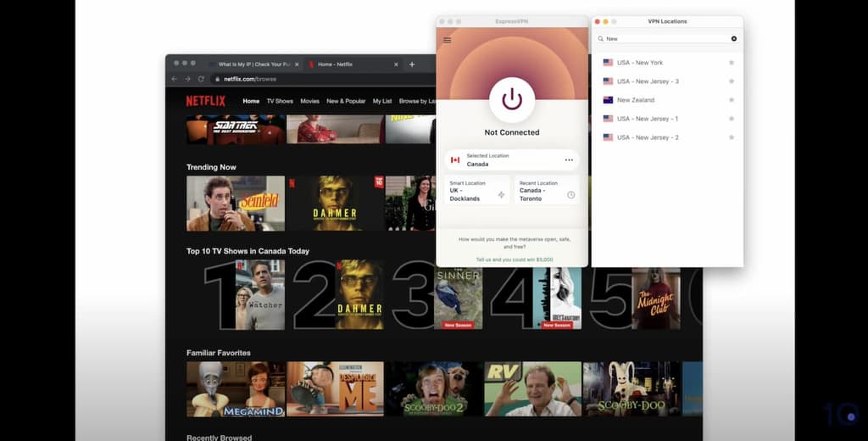Open the RV movie thumbnail
This screenshot has width=868, height=441.
tap(533, 389)
